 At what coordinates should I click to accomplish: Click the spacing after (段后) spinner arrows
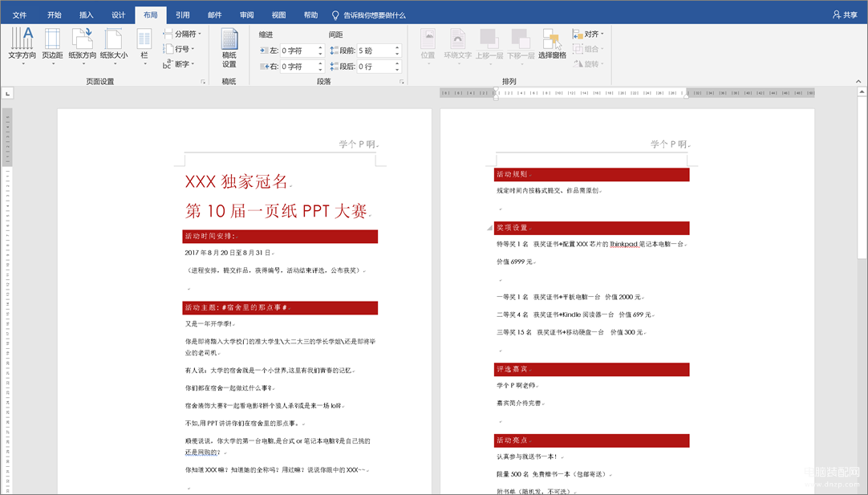(x=397, y=67)
